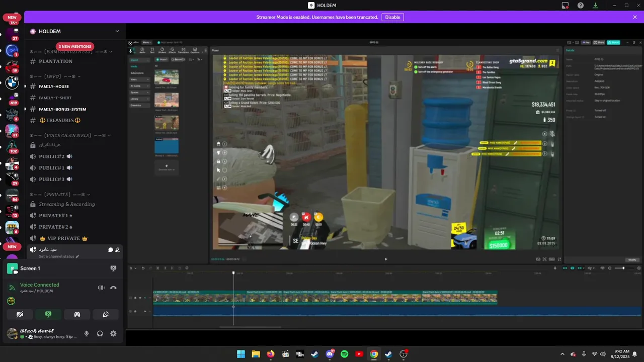Collapse the Voice Channels category
The image size is (644, 362).
[70, 135]
